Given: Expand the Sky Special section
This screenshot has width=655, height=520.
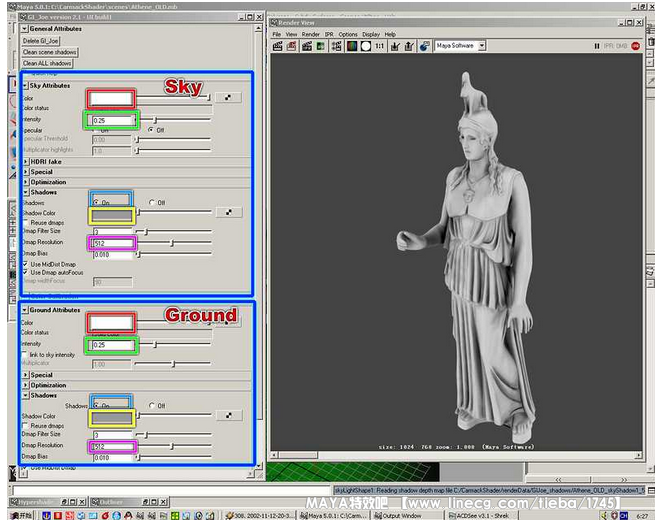Looking at the screenshot, I should [26, 172].
